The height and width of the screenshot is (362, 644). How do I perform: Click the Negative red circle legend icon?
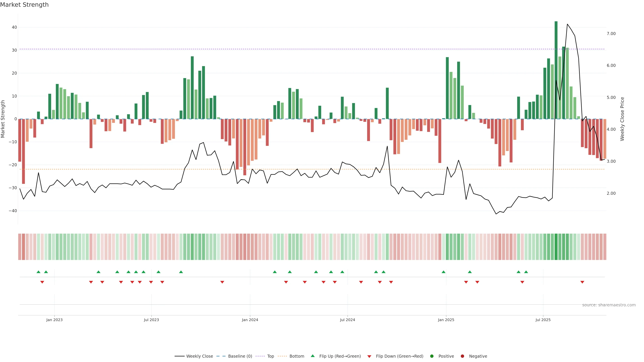click(462, 356)
